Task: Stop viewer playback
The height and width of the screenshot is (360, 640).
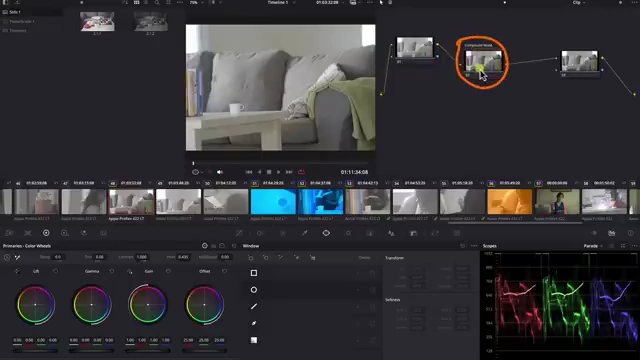Action: [269, 172]
